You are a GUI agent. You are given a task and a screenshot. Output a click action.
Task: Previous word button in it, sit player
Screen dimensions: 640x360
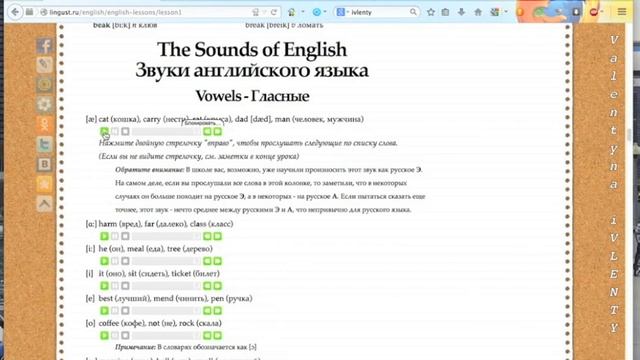coord(207,286)
